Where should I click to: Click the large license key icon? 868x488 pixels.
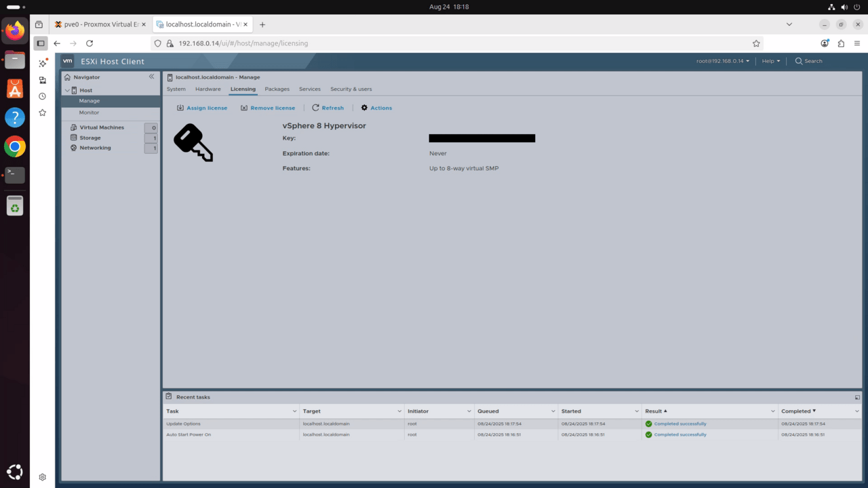click(193, 142)
